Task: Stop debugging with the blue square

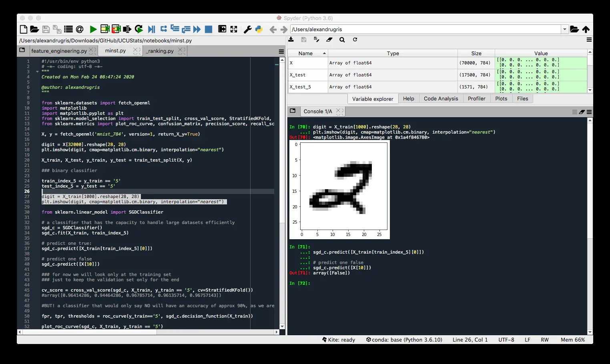Action: 209,29
